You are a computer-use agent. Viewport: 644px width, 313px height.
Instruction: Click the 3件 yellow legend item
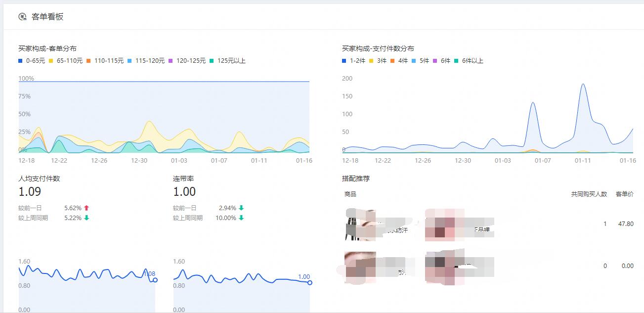tap(378, 61)
